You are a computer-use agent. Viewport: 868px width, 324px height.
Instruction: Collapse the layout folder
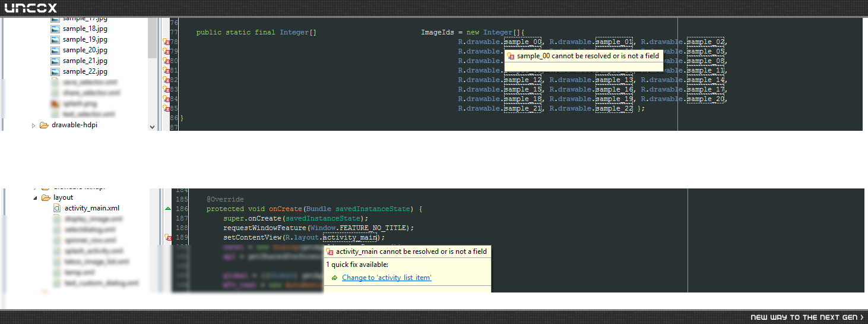pos(35,197)
